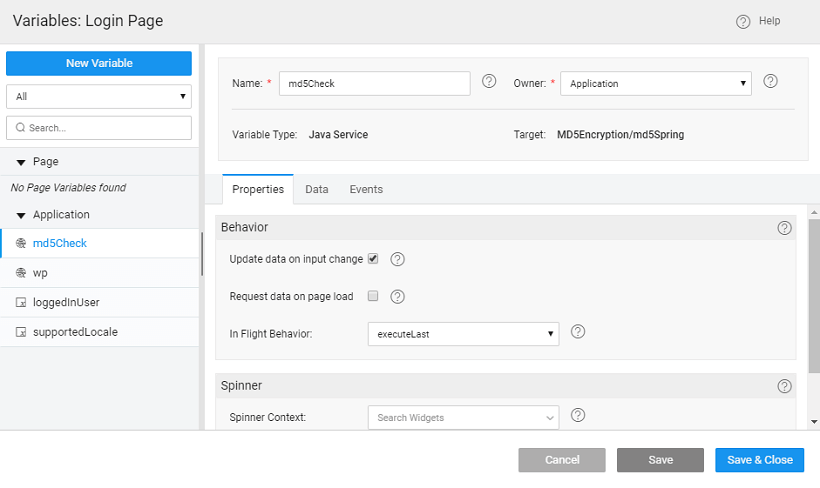
Task: Click help icon next to Spinner Context
Action: coord(577,417)
